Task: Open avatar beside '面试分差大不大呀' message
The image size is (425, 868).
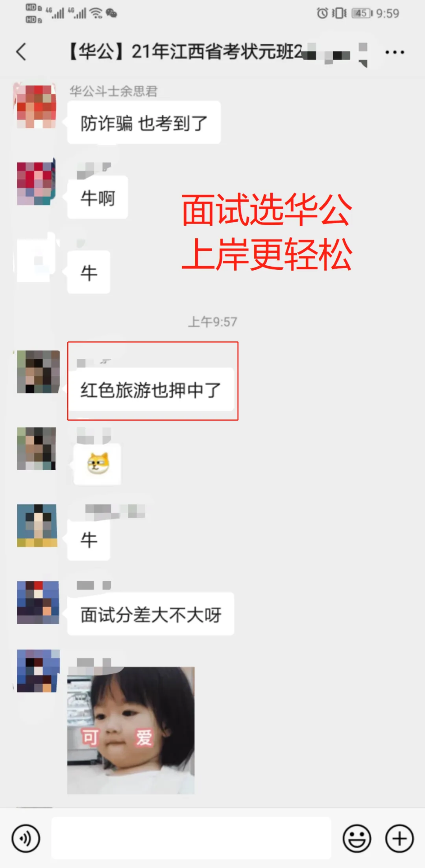Action: click(x=38, y=602)
